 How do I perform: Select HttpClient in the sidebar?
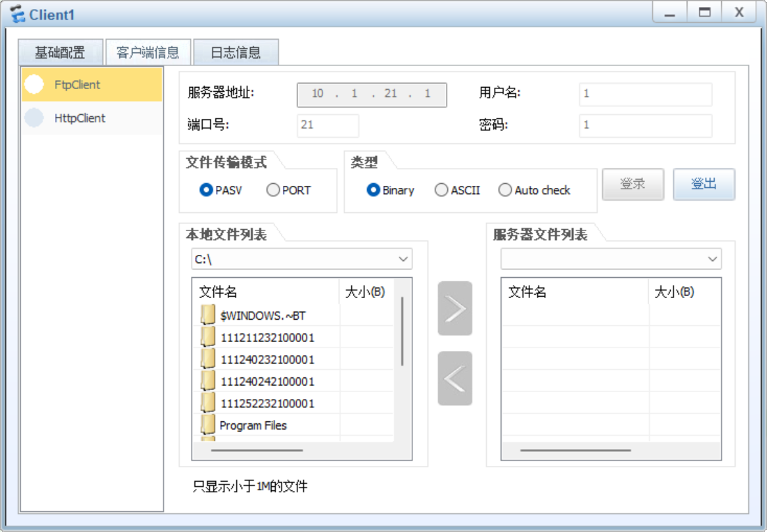click(92, 118)
